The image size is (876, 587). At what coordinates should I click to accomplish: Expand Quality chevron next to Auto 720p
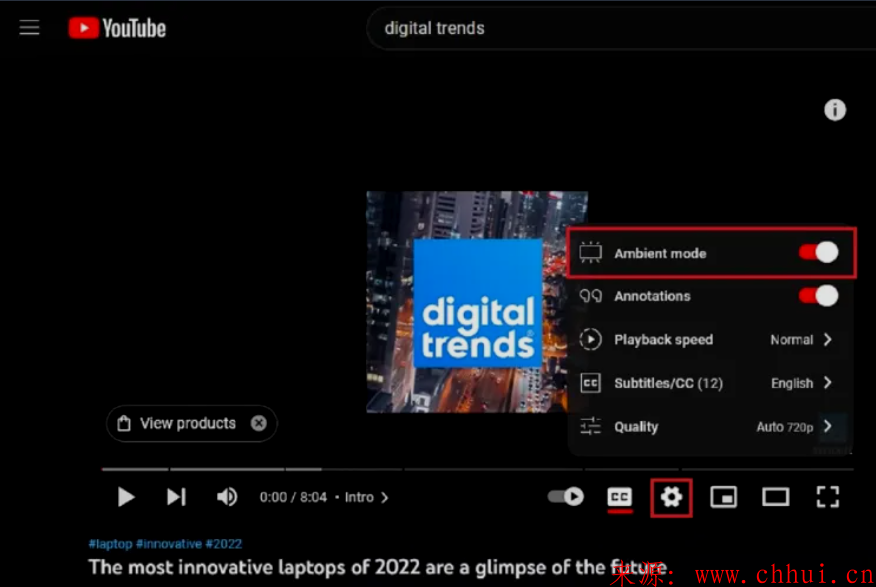(x=828, y=426)
